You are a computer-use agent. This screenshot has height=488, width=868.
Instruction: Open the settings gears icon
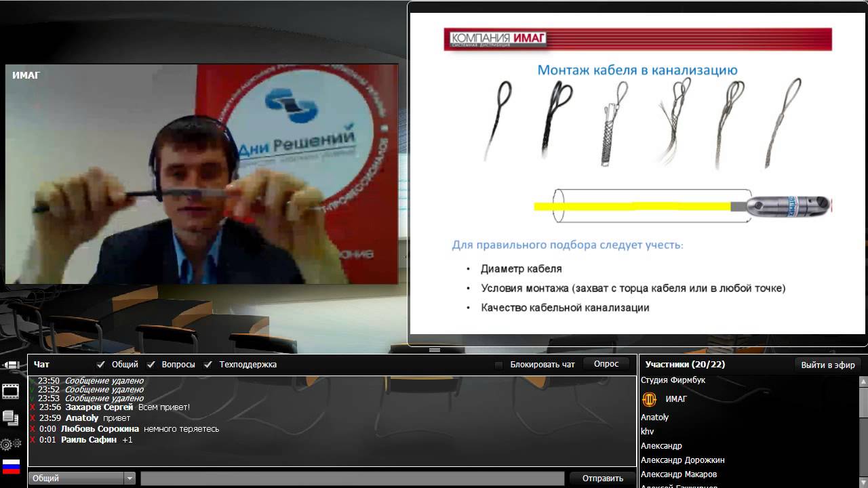coord(10,444)
